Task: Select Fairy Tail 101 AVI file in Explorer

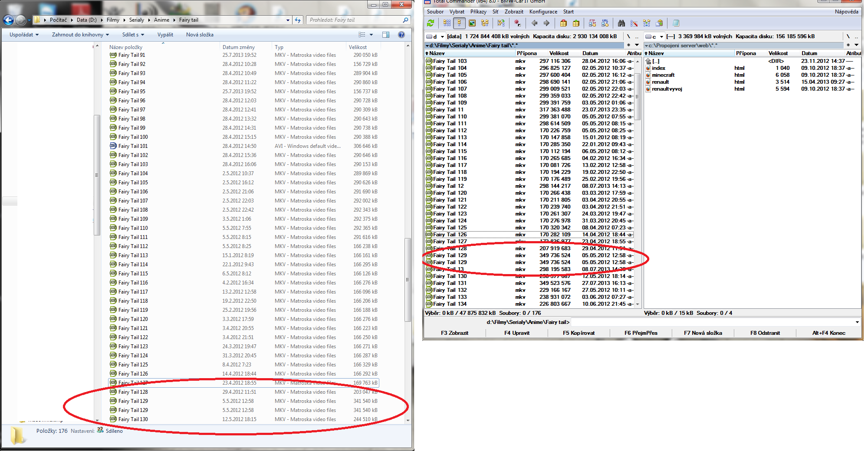Action: [x=243, y=146]
